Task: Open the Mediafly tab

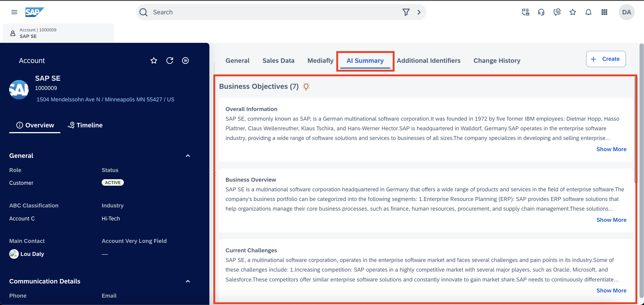Action: (x=320, y=61)
